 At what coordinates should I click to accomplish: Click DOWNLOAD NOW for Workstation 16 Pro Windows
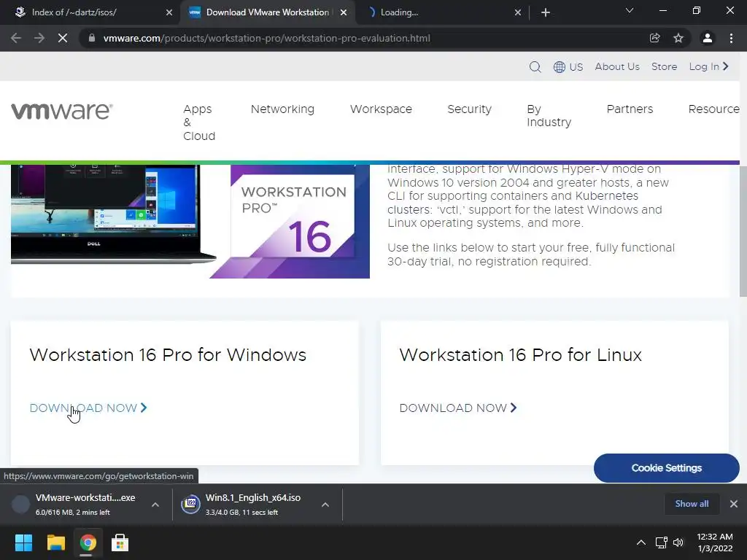tap(88, 408)
